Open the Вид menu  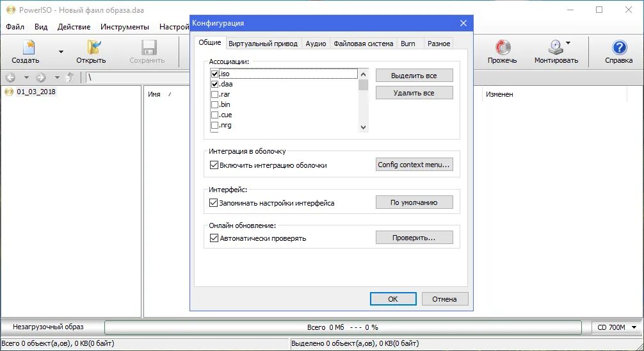point(41,27)
